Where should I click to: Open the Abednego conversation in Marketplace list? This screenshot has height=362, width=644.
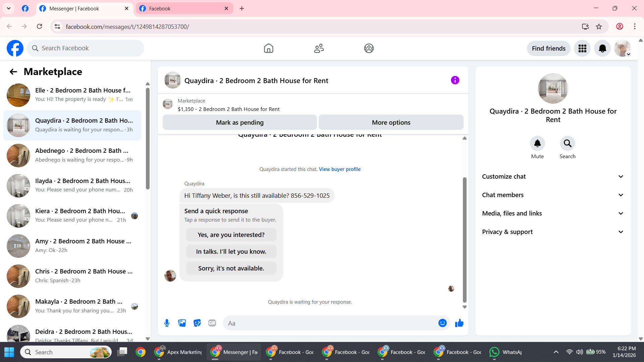click(x=72, y=155)
